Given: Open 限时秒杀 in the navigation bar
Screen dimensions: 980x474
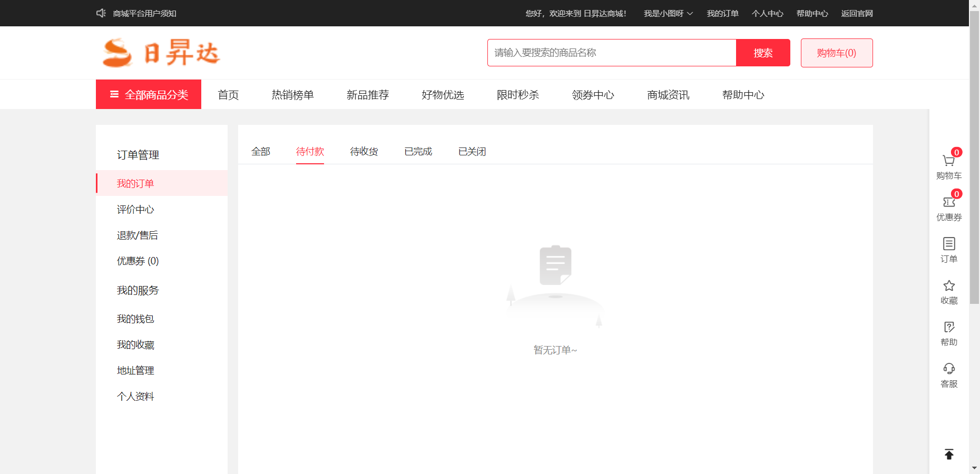Looking at the screenshot, I should [x=517, y=95].
